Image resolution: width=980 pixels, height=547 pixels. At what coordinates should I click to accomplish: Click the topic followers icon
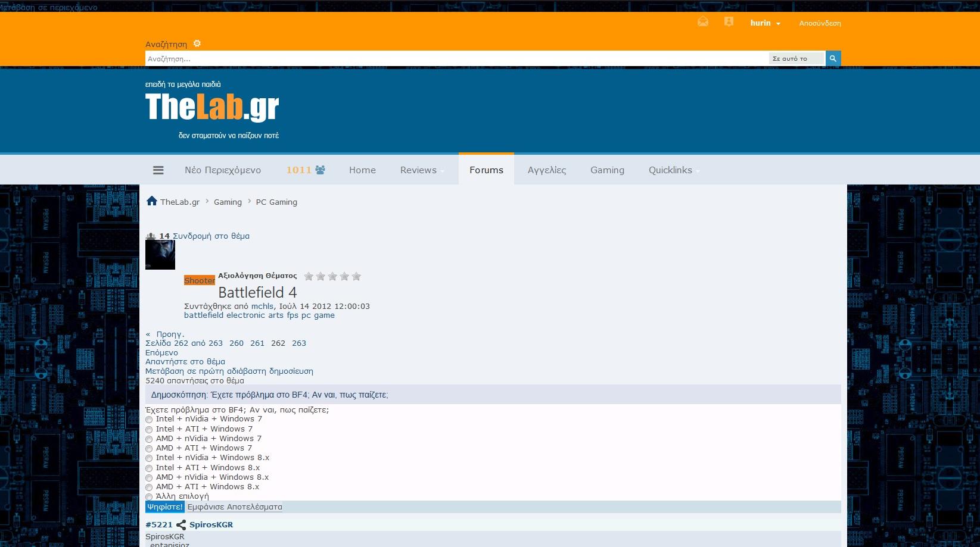coord(151,236)
